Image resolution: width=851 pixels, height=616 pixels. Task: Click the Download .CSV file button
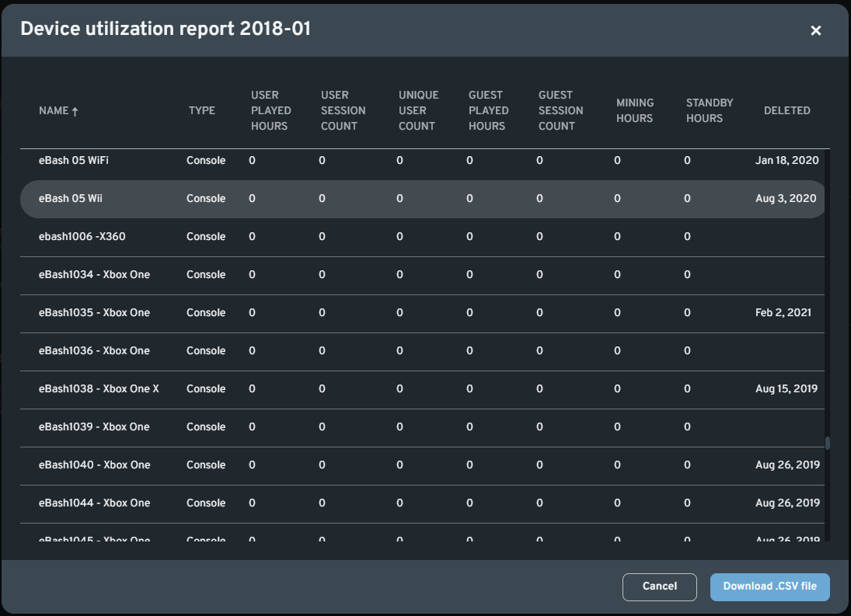point(769,586)
